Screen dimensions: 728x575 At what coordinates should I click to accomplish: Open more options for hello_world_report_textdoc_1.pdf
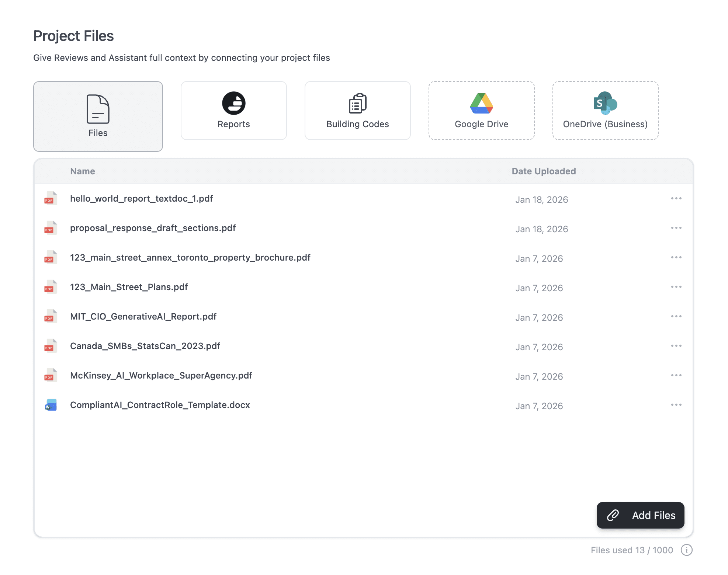(x=676, y=199)
